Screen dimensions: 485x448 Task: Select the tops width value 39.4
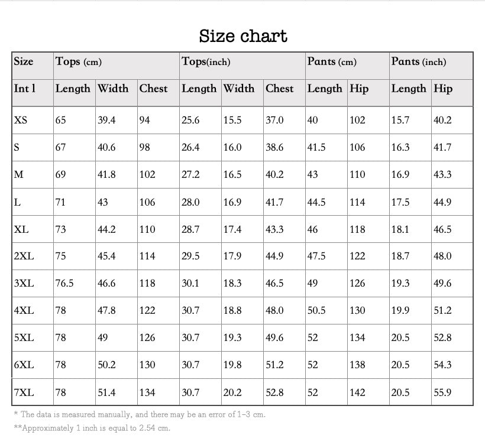point(106,120)
